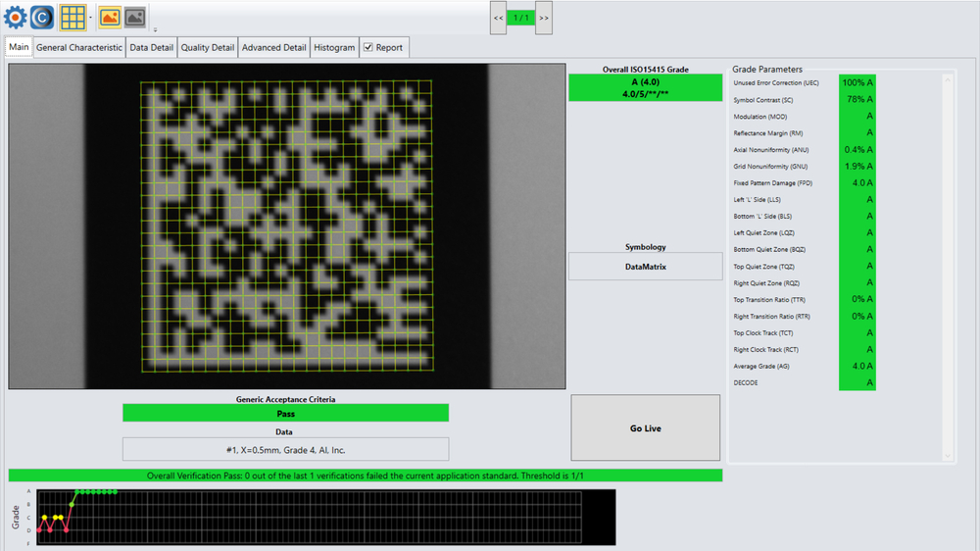Select Modulation (MOD) label
The image size is (980, 551).
click(x=760, y=117)
